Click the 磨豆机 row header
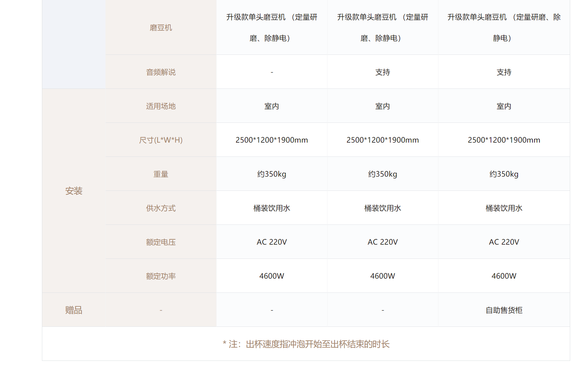The width and height of the screenshot is (588, 376). coord(161,28)
